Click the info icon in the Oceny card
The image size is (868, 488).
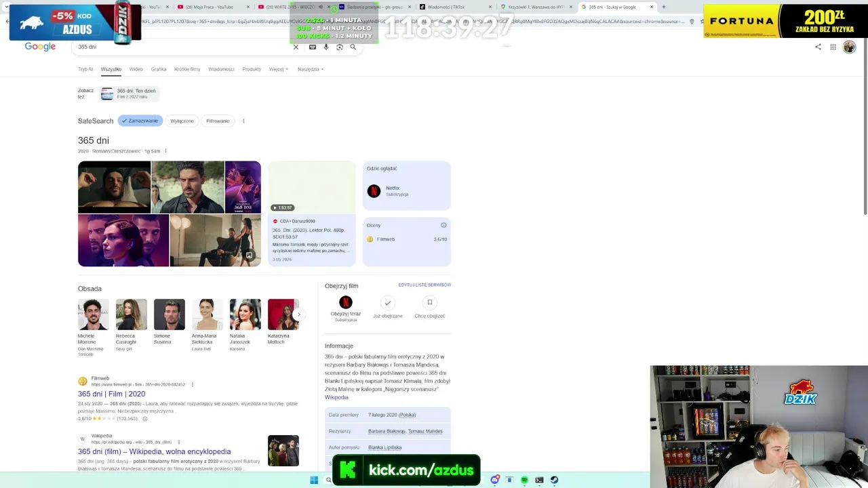pyautogui.click(x=443, y=225)
